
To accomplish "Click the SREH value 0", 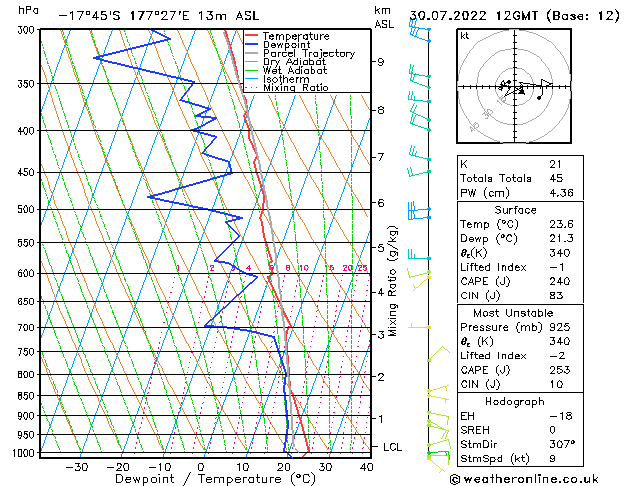I will pos(552,430).
